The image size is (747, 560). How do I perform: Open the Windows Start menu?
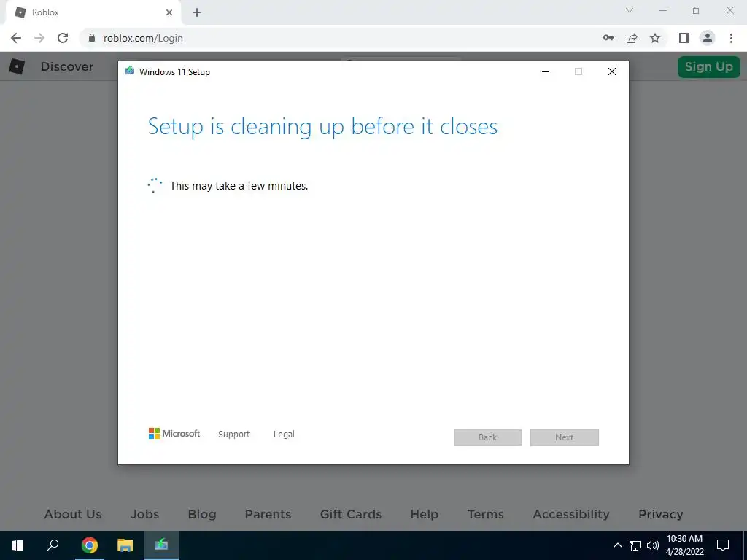(x=18, y=545)
